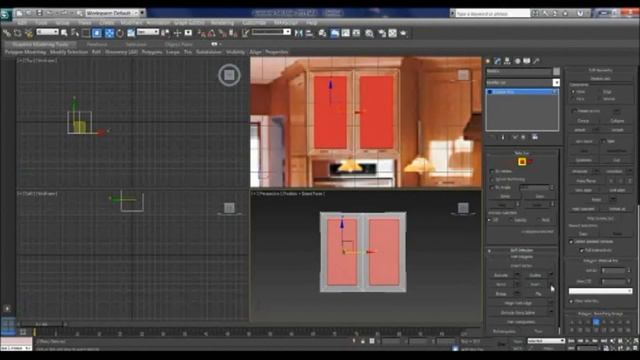
Task: Click the Hide Selected button
Action: click(583, 209)
